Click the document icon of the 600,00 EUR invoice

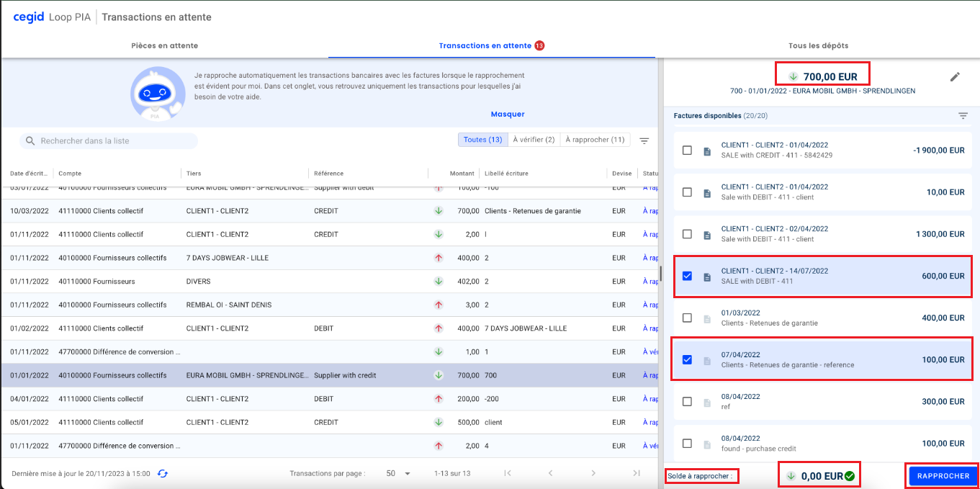click(x=707, y=277)
